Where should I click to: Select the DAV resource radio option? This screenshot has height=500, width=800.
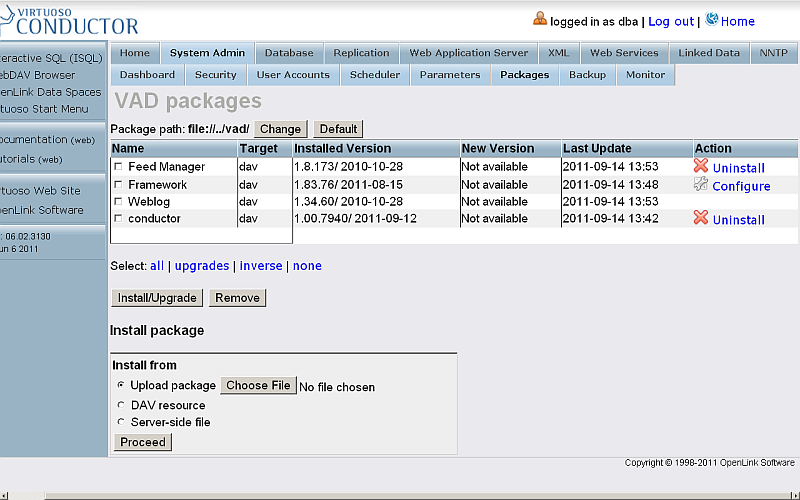tap(121, 405)
